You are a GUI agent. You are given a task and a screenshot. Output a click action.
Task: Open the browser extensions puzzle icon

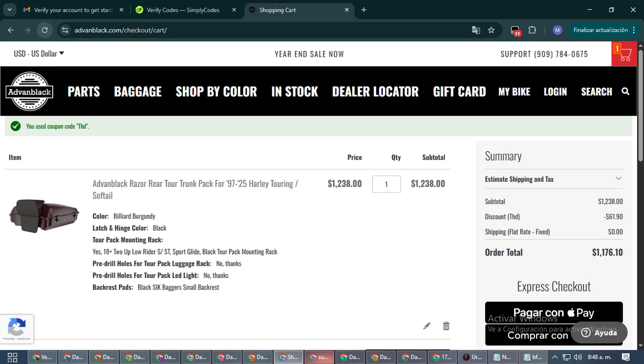pyautogui.click(x=532, y=30)
